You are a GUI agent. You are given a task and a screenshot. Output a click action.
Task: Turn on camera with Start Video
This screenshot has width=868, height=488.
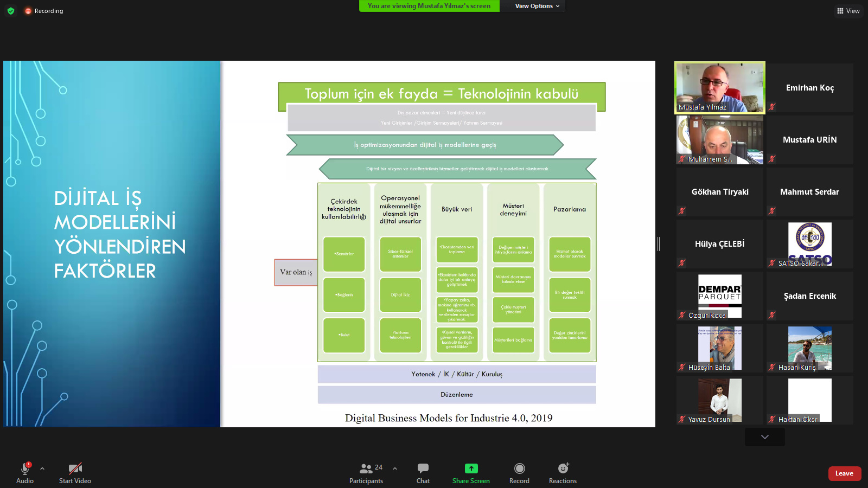[75, 468]
